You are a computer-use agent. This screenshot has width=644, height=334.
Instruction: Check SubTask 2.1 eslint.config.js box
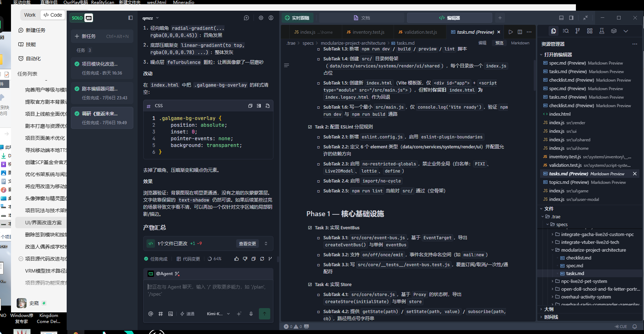[x=318, y=137]
